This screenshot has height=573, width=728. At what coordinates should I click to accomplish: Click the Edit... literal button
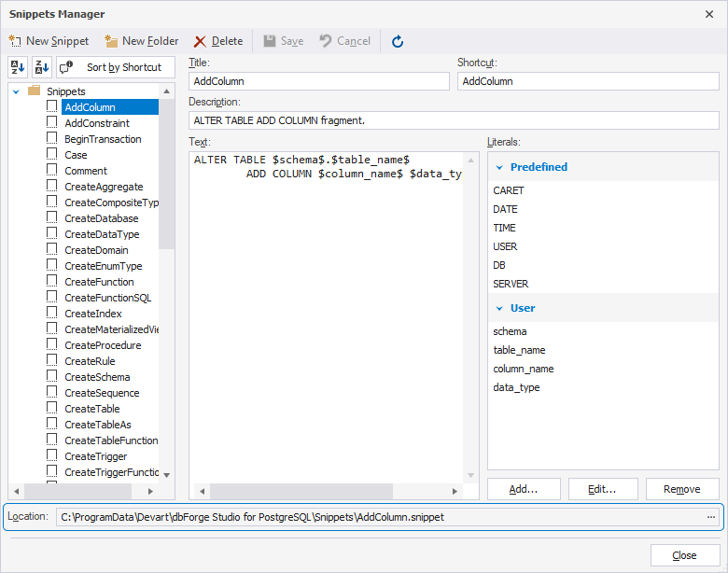click(x=603, y=489)
